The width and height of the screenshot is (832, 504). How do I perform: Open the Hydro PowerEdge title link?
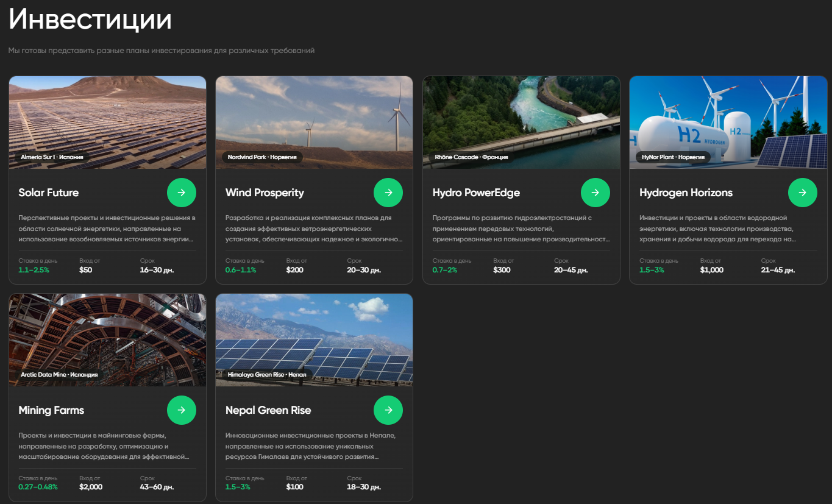pyautogui.click(x=476, y=193)
